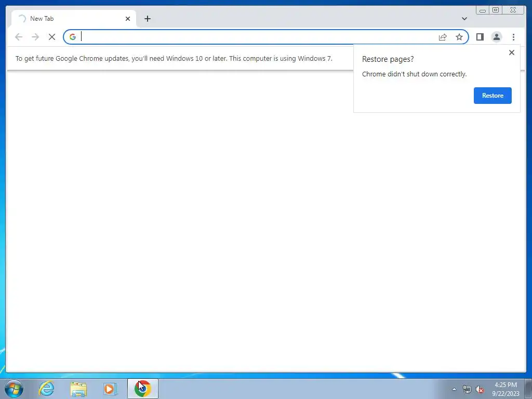
Task: Click 'Chrome didn't shut down correctly' text
Action: (x=414, y=74)
